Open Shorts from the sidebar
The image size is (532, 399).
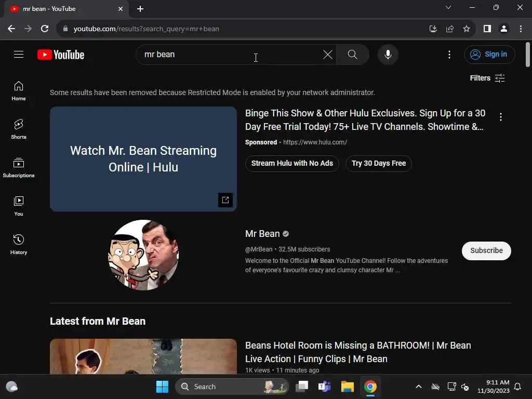point(19,129)
